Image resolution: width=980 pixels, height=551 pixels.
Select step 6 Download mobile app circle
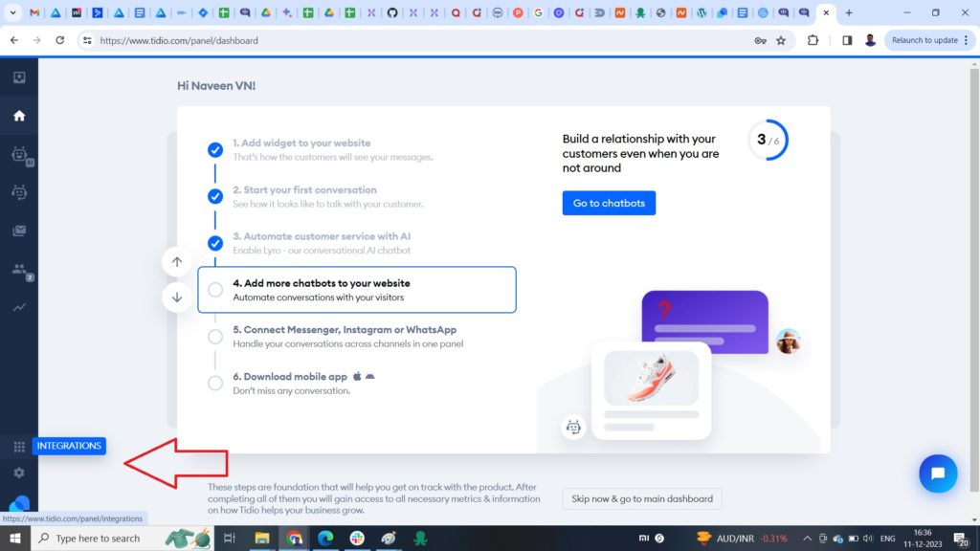tap(215, 383)
